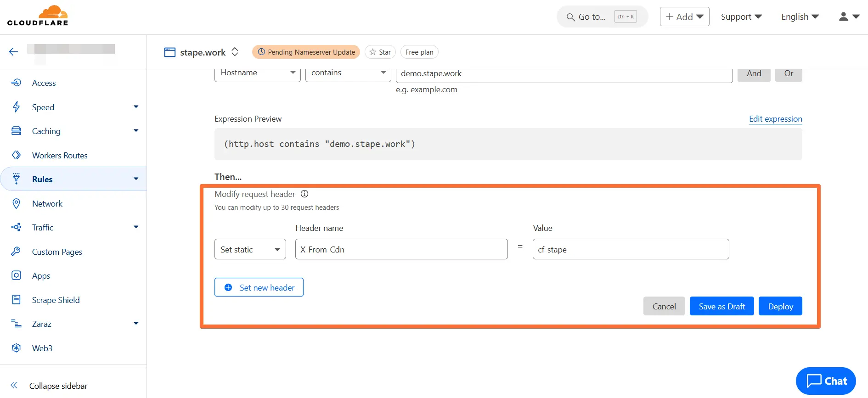Click Save as Draft button
This screenshot has width=868, height=398.
coord(722,306)
